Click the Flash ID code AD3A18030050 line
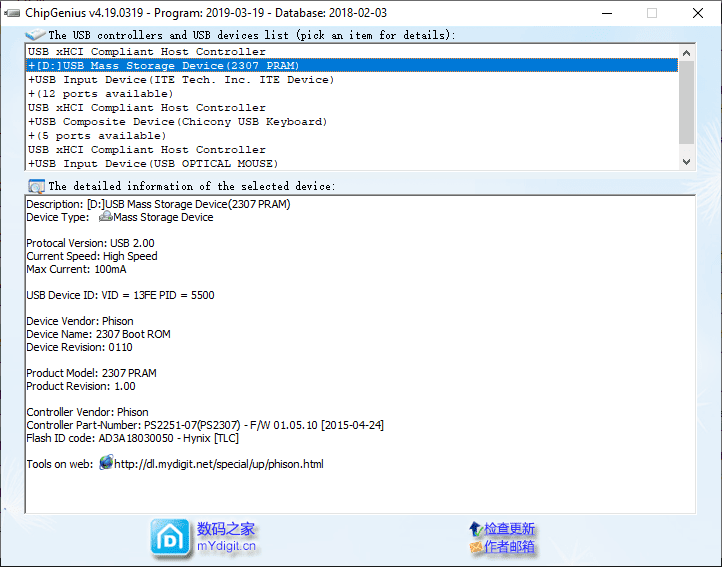722x567 pixels. 132,438
